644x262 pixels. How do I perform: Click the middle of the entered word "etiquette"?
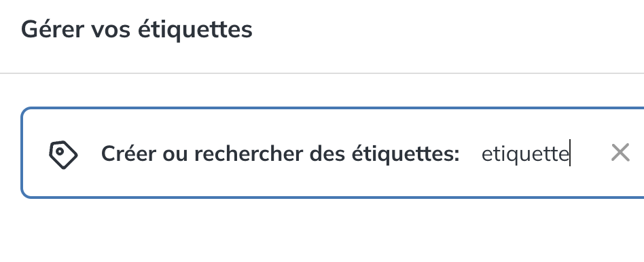coord(525,155)
